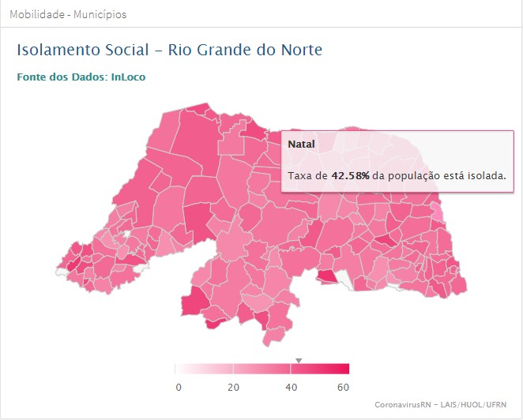Click the white no-data municipality in the west

point(122,234)
